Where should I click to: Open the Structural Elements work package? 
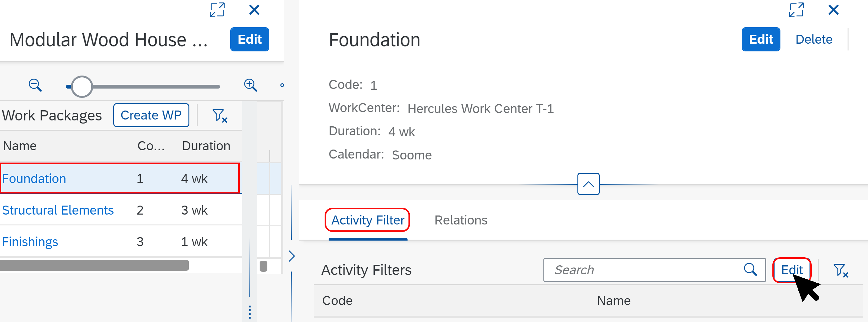click(58, 210)
